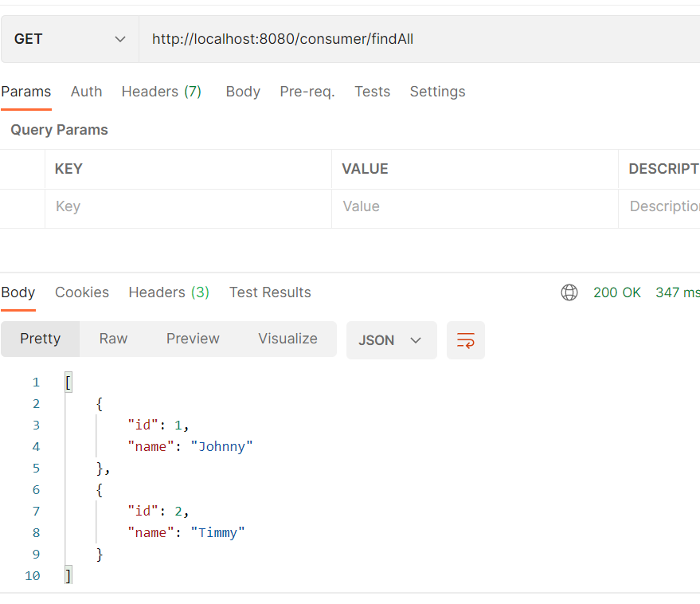
Task: Open the request Body tab
Action: 243,92
